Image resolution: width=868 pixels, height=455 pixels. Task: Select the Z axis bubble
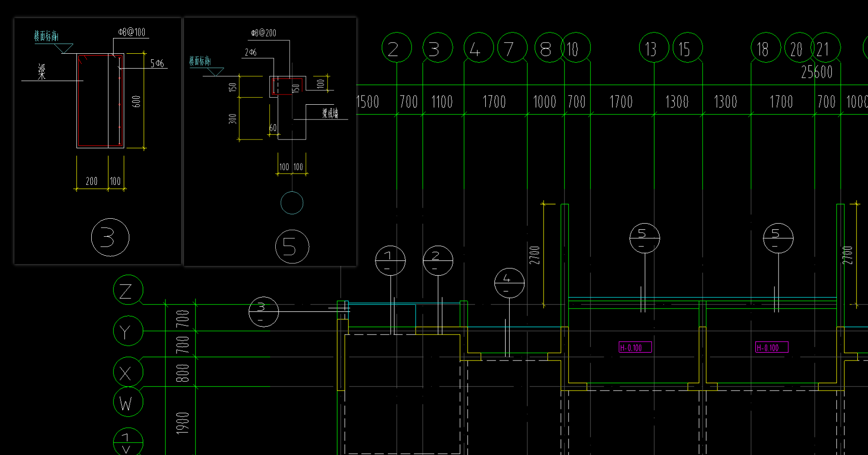[128, 290]
